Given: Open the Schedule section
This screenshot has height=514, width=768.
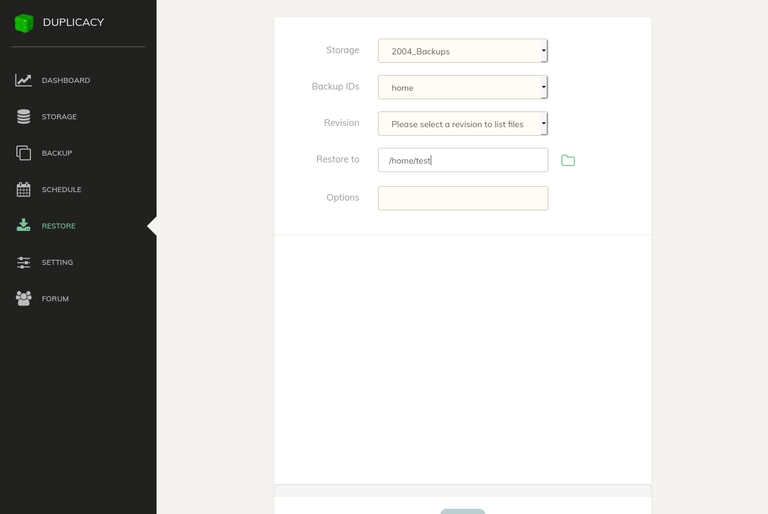Looking at the screenshot, I should [x=61, y=189].
